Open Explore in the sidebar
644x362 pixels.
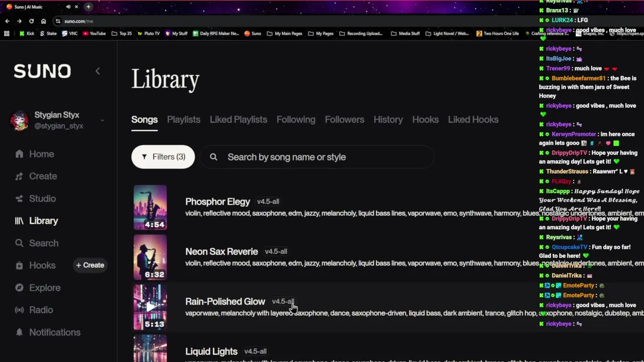tap(45, 288)
